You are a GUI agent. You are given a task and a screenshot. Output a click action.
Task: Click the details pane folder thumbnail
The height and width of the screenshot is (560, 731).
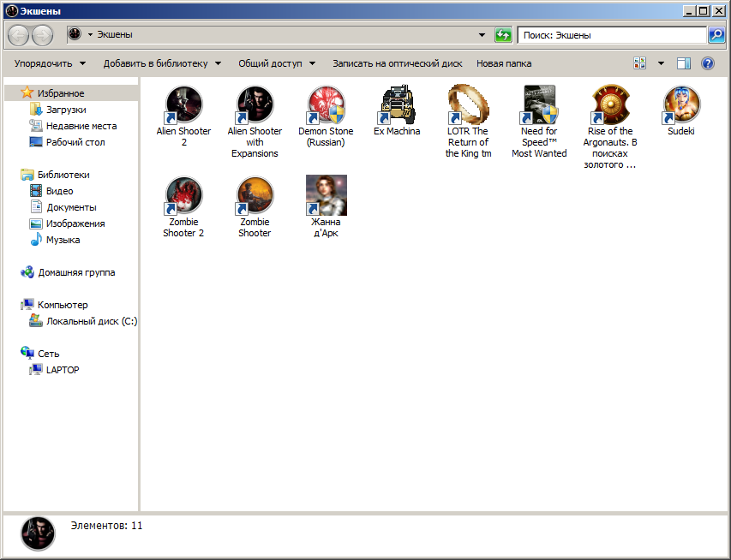tap(38, 534)
